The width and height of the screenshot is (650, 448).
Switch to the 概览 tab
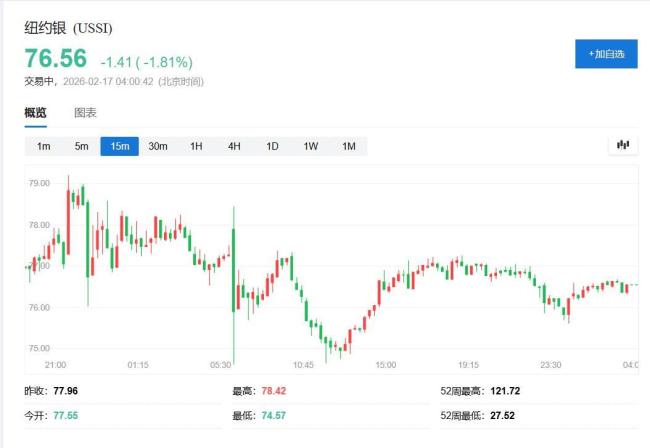(x=35, y=113)
